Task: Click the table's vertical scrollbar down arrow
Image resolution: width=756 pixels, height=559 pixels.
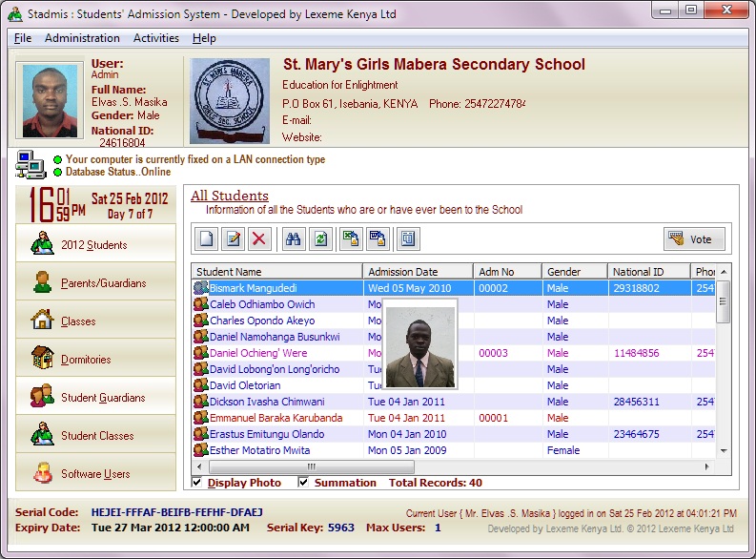Action: (723, 450)
